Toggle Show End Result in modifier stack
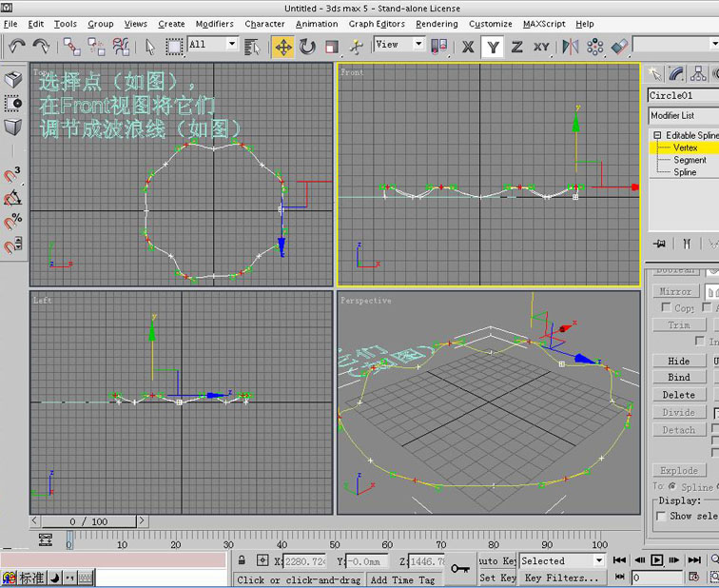Screen dimensions: 719x588 [687, 244]
